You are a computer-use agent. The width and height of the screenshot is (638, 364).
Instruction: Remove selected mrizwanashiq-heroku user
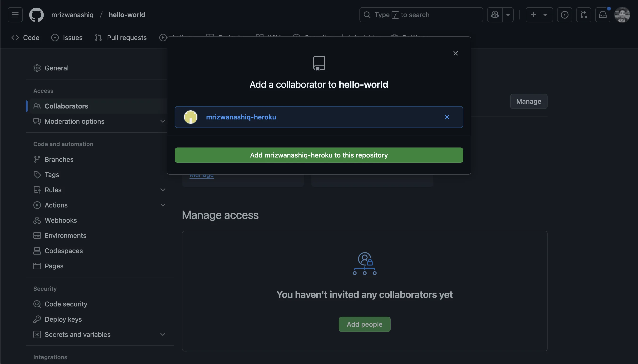pyautogui.click(x=447, y=117)
